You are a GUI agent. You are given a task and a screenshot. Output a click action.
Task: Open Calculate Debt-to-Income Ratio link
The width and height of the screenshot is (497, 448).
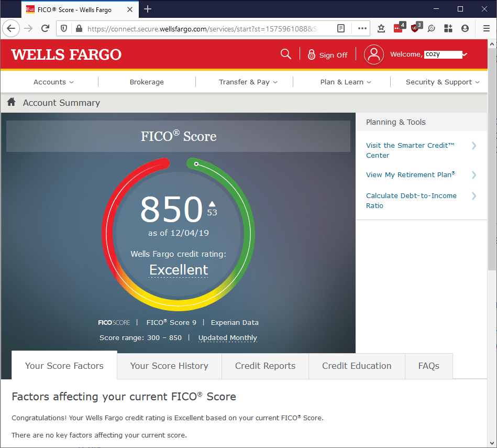pos(411,200)
